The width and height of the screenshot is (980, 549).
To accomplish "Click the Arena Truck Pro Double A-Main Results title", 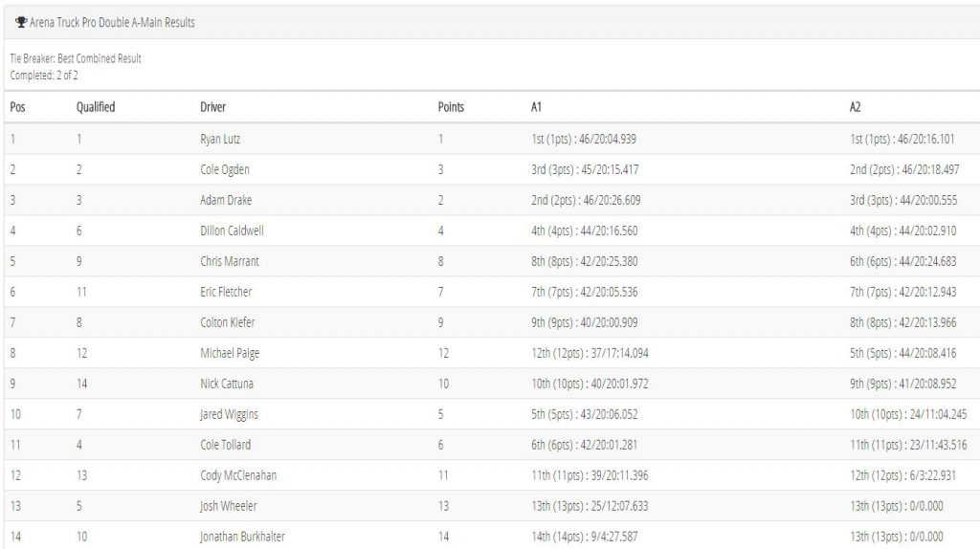I will tap(112, 23).
